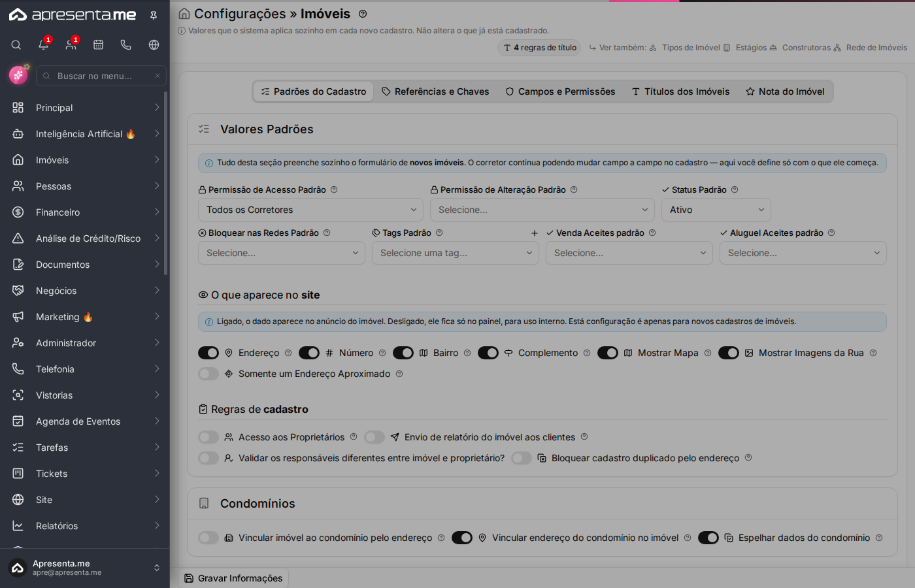The height and width of the screenshot is (588, 915).
Task: Switch to Campos e Permissões tab
Action: click(x=561, y=91)
